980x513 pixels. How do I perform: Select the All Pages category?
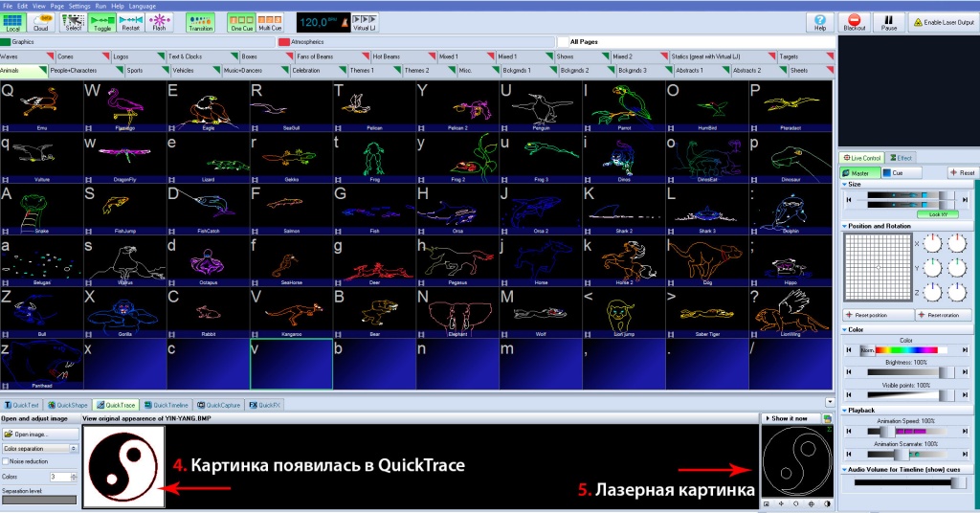[696, 42]
